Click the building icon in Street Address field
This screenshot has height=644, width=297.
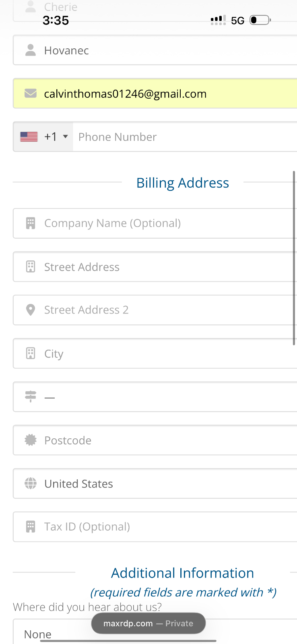click(x=31, y=267)
